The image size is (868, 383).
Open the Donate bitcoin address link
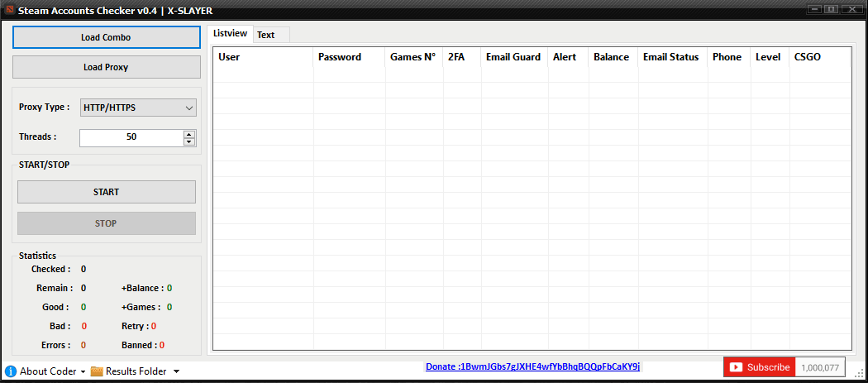click(x=532, y=366)
